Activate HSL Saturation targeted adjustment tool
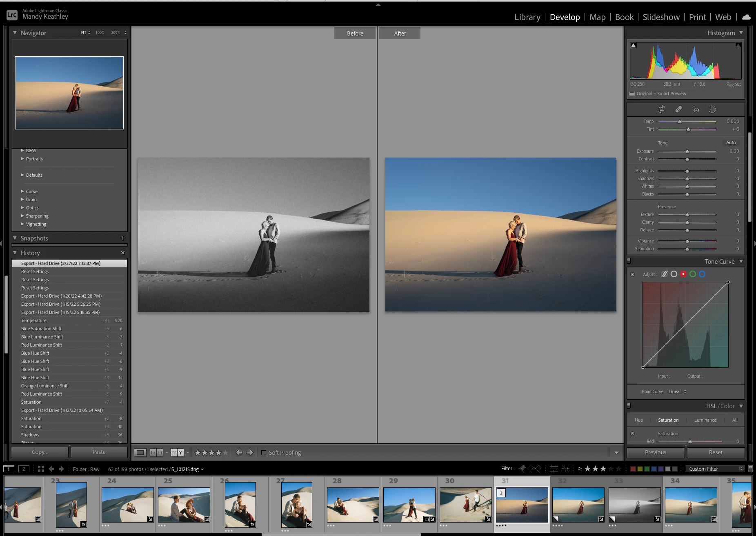The width and height of the screenshot is (756, 536). click(x=633, y=434)
